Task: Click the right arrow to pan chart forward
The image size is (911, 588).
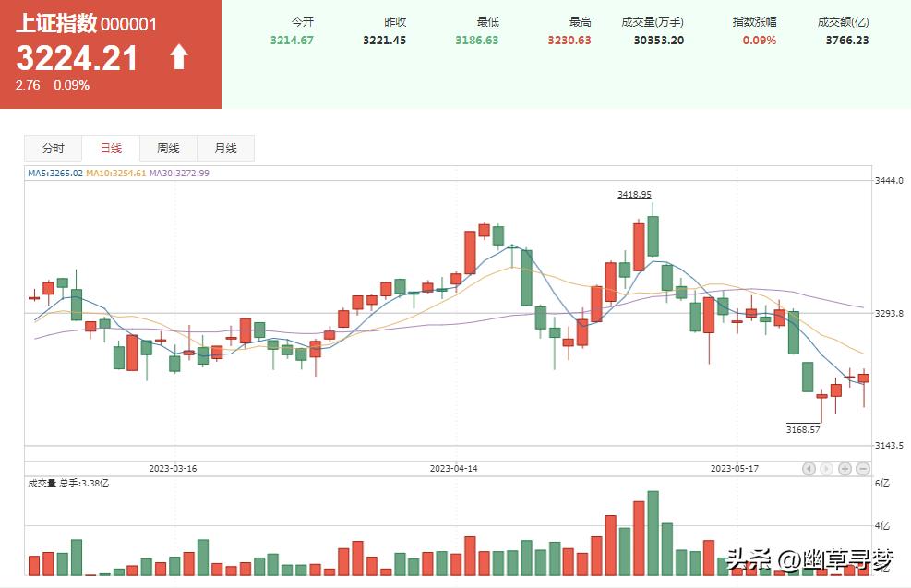Action: pyautogui.click(x=826, y=469)
